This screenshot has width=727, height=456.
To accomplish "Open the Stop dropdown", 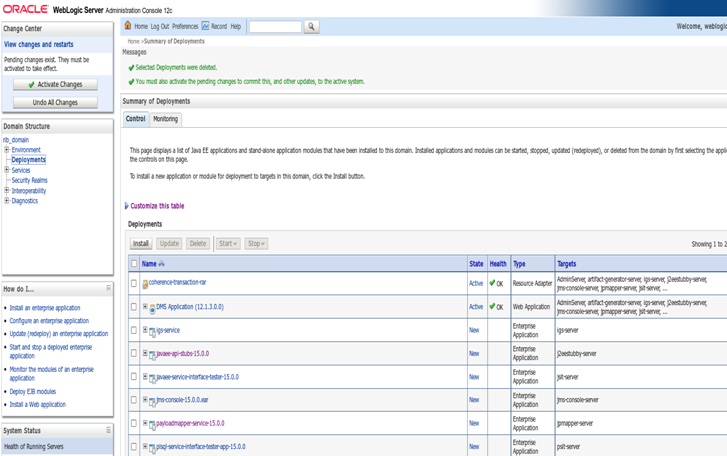I will point(256,243).
